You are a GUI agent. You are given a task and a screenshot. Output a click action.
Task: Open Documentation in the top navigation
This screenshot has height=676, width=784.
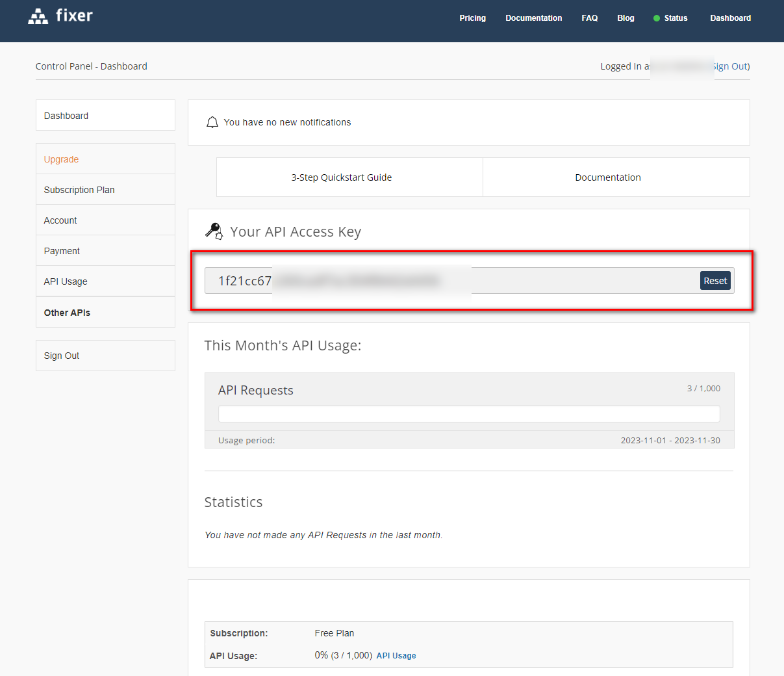(x=533, y=18)
